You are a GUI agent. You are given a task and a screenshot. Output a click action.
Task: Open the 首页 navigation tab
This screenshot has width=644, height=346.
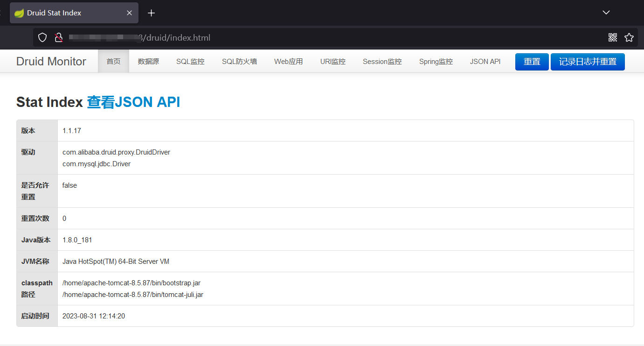click(x=113, y=61)
